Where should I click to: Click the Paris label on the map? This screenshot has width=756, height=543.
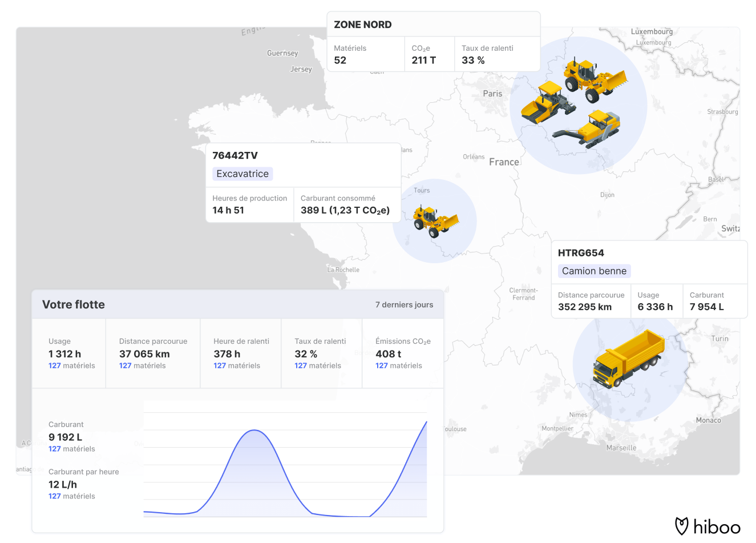click(492, 94)
